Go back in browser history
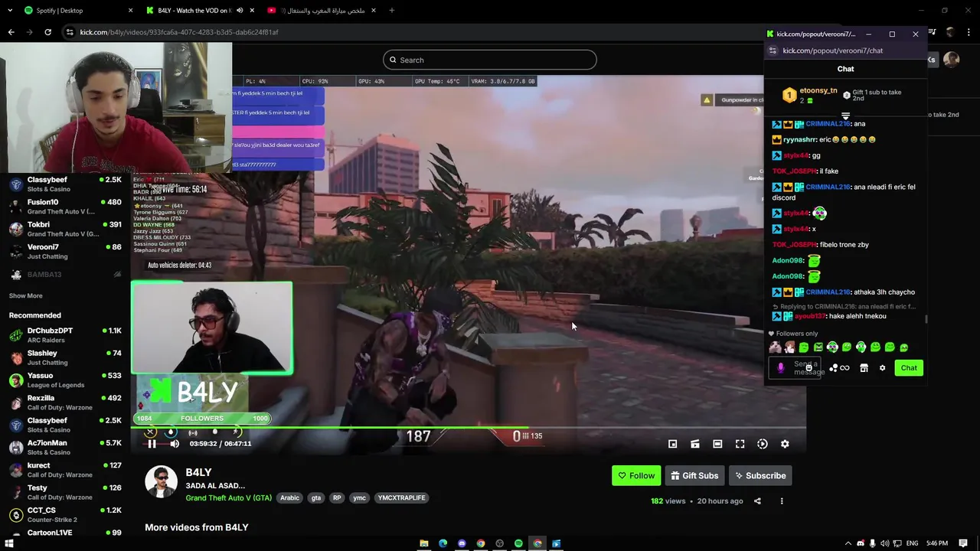Viewport: 980px width, 551px height. (x=11, y=32)
